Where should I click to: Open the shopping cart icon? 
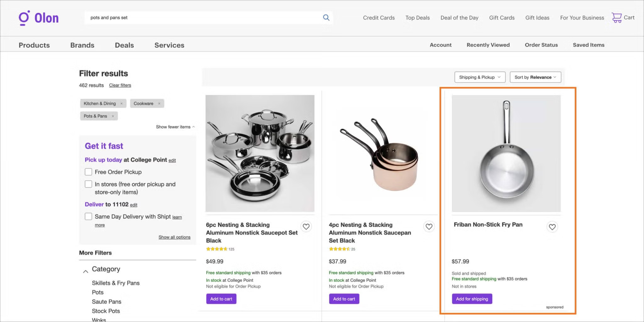coord(616,18)
